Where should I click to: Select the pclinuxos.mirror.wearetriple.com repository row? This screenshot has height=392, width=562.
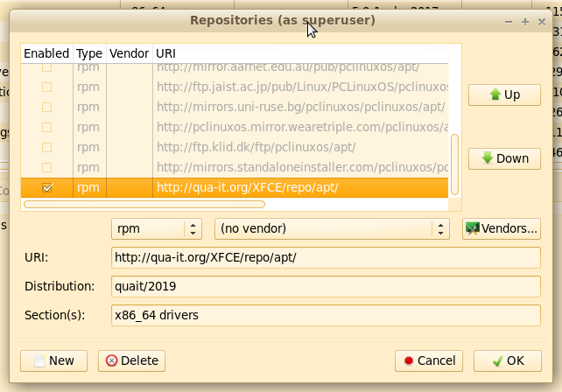298,127
